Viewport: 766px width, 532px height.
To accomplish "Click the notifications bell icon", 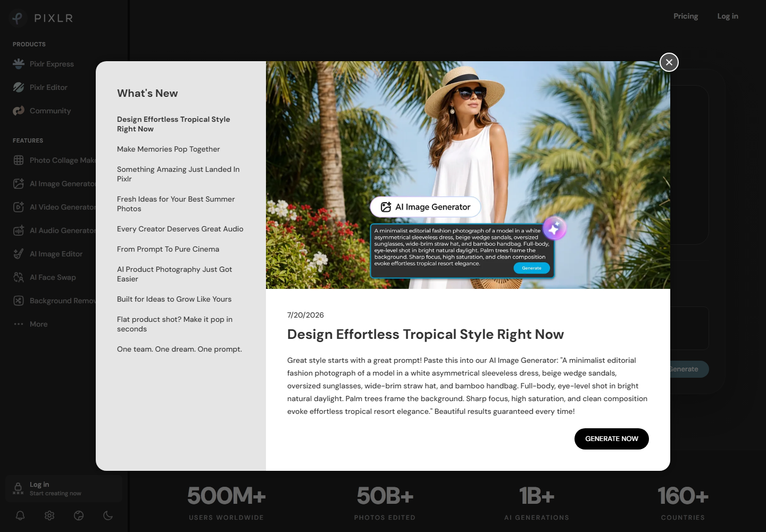I will click(20, 516).
